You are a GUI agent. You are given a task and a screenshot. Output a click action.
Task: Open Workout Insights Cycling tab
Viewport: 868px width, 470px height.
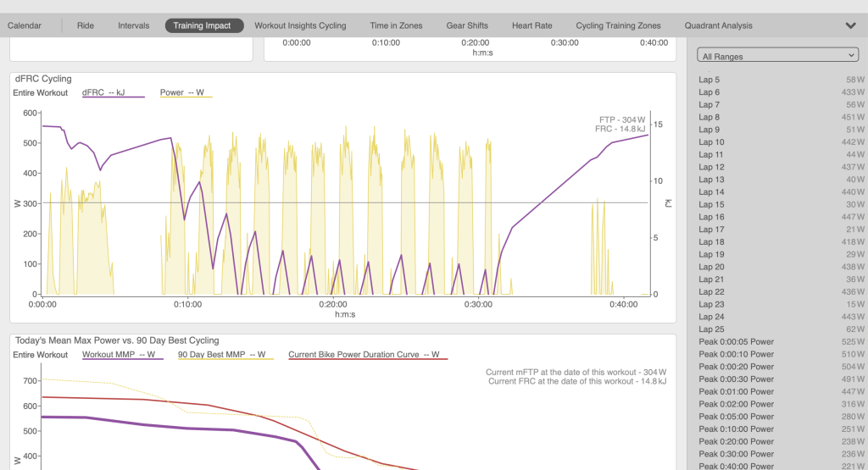(300, 25)
